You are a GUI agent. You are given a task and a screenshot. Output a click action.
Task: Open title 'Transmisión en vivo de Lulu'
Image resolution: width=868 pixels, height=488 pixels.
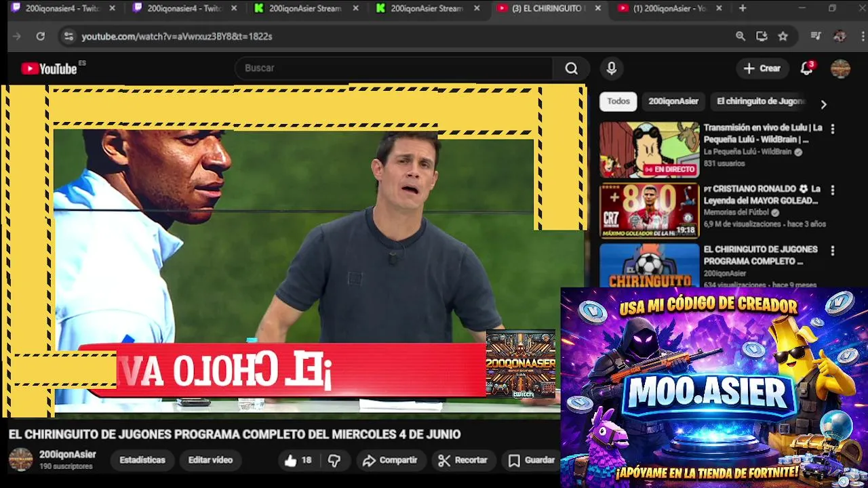point(763,134)
